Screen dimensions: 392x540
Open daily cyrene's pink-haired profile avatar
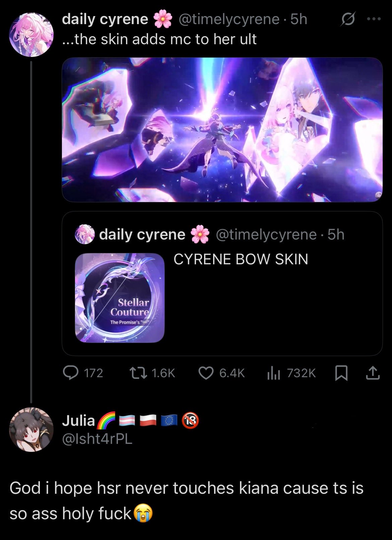[x=31, y=35]
